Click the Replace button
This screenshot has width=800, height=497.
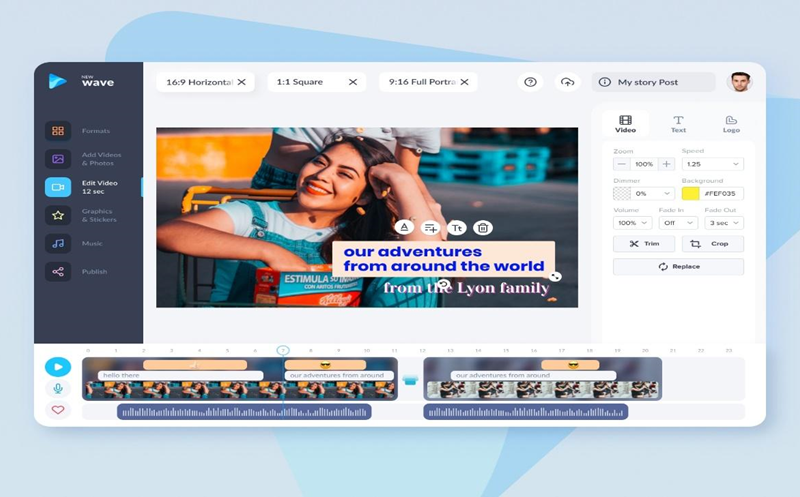[678, 267]
